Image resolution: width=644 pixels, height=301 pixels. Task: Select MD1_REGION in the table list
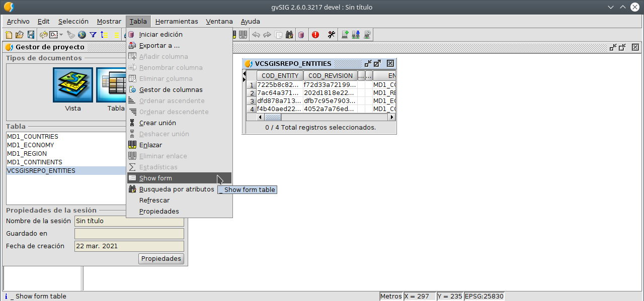66,154
